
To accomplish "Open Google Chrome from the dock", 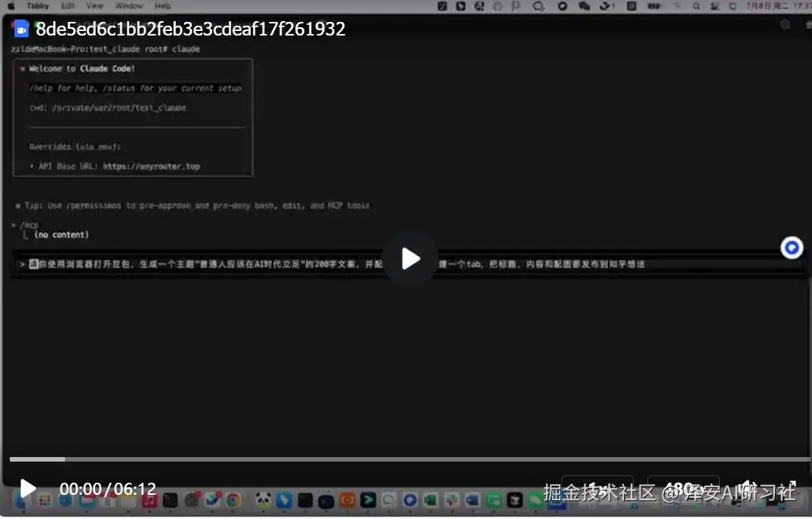I will (233, 500).
